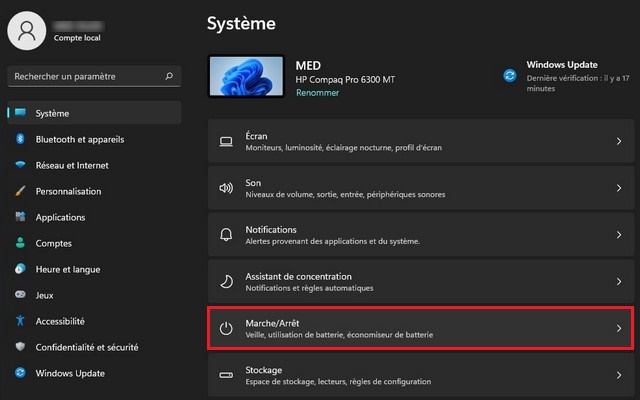
Task: Click the desktop wallpaper thumbnail
Action: pyautogui.click(x=246, y=77)
